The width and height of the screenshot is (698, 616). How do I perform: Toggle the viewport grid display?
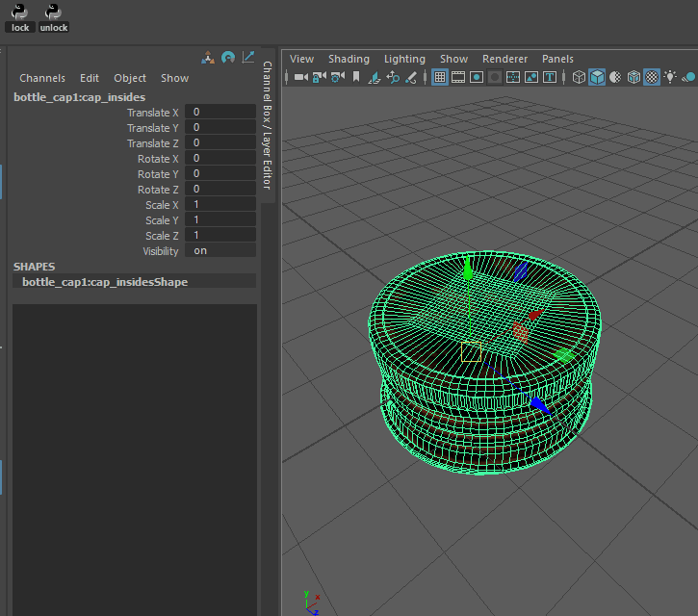coord(440,77)
